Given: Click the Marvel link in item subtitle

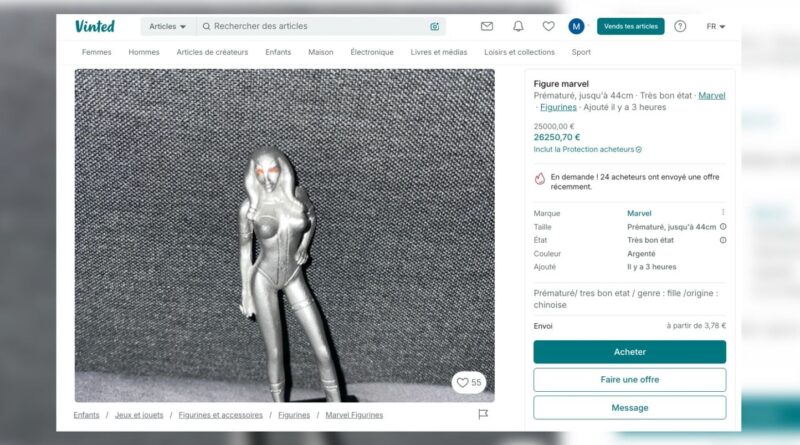Looking at the screenshot, I should (x=712, y=95).
